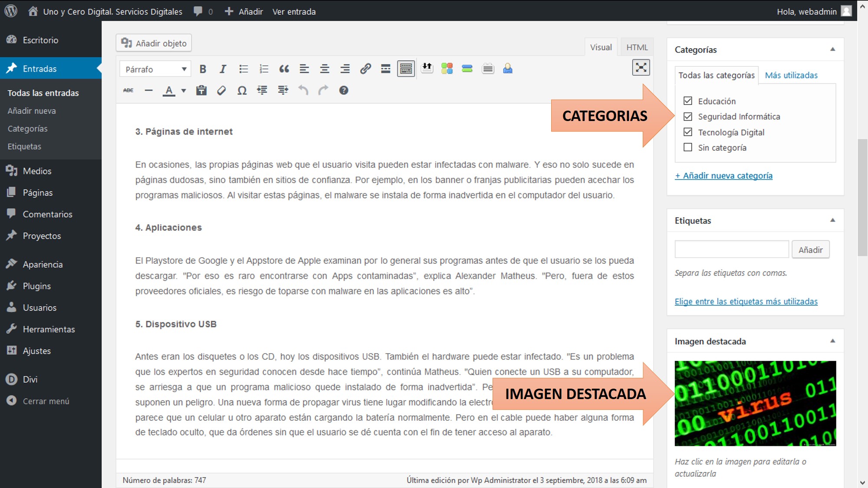Viewport: 868px width, 488px height.
Task: Collapse the Categorías panel
Action: 832,49
